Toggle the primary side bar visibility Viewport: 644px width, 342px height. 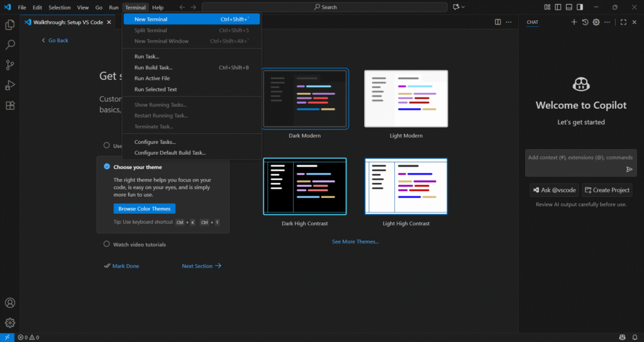[x=558, y=8]
